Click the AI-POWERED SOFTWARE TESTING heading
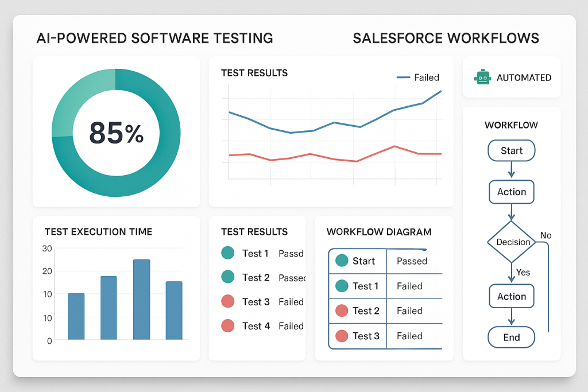Image resolution: width=588 pixels, height=392 pixels. tap(154, 38)
